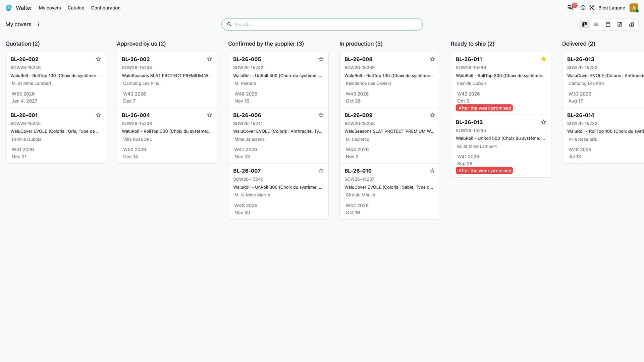The height and width of the screenshot is (362, 644).
Task: Open the Catalog menu
Action: [x=76, y=8]
